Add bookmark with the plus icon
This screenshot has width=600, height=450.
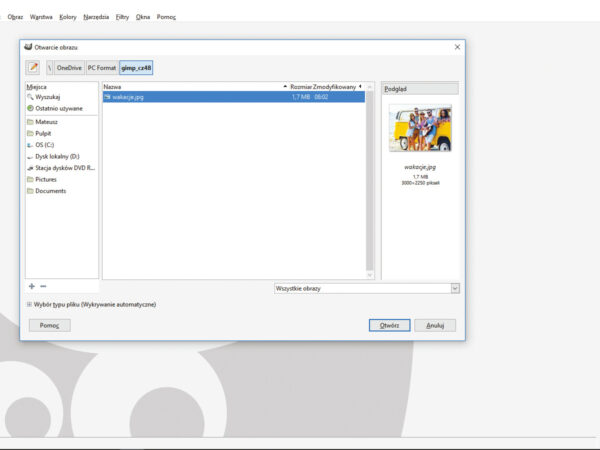click(32, 286)
